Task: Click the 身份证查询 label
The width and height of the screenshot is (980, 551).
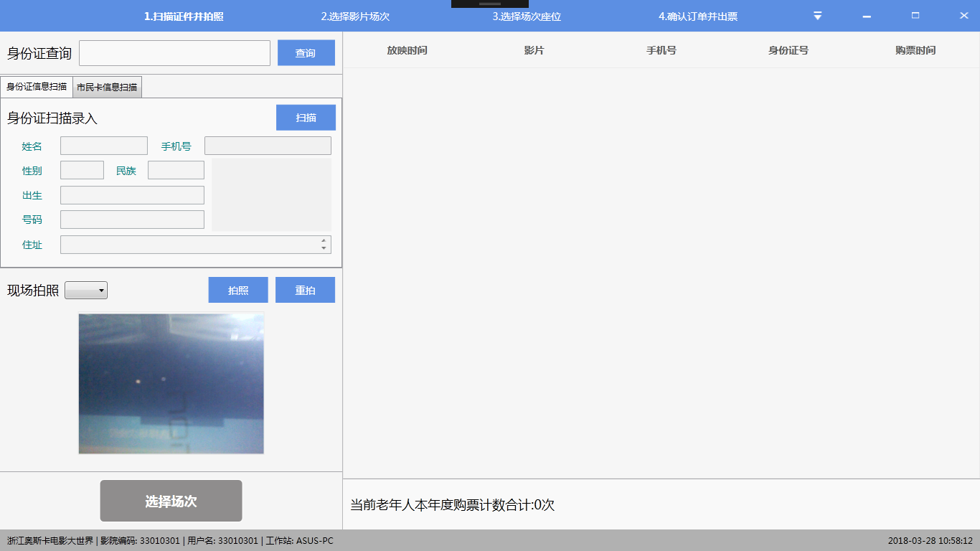Action: coord(39,54)
